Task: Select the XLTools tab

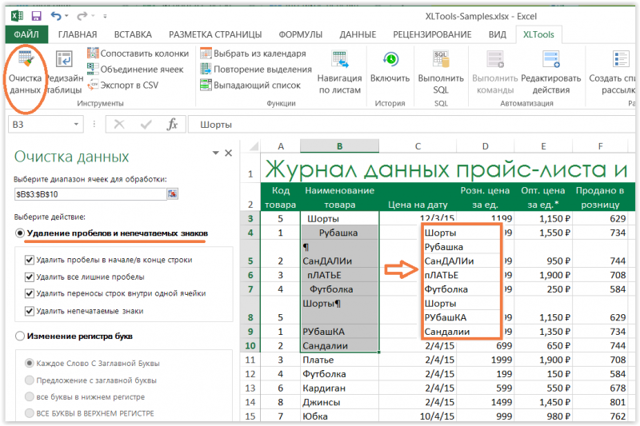Action: pos(539,35)
